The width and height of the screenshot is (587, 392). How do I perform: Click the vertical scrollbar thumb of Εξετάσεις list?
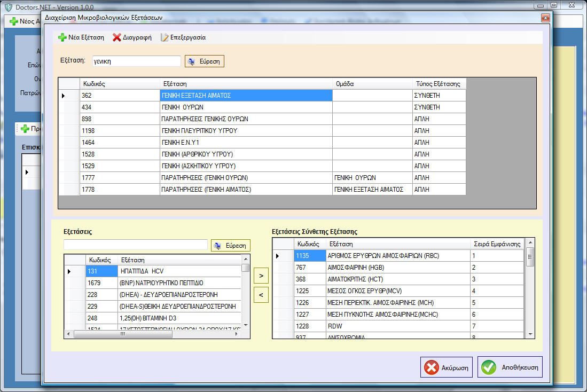point(245,268)
